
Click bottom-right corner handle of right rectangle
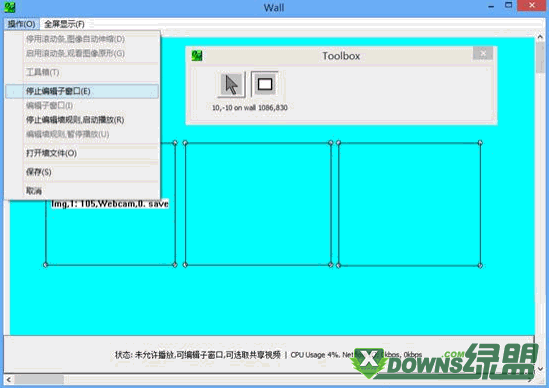[480, 265]
